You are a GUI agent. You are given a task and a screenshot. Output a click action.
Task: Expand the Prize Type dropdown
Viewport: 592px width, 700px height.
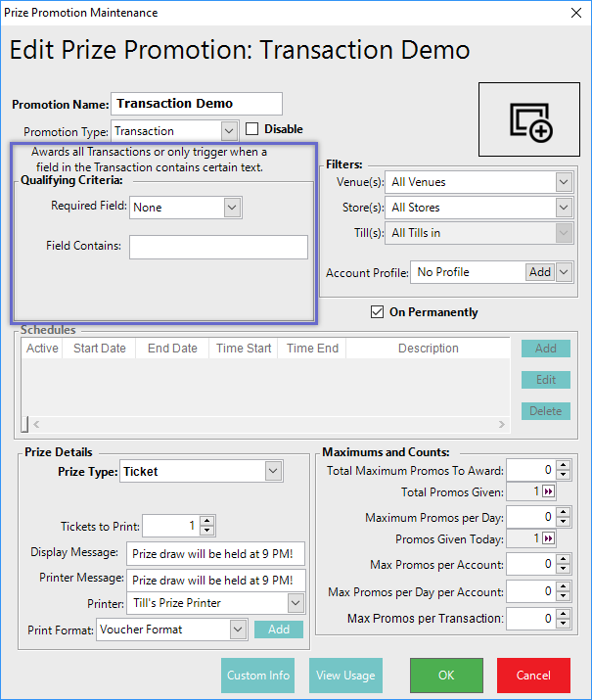[273, 472]
